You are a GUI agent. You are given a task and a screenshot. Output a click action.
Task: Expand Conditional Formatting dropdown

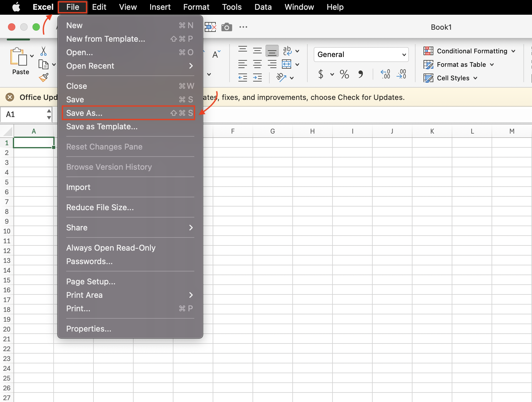click(513, 51)
